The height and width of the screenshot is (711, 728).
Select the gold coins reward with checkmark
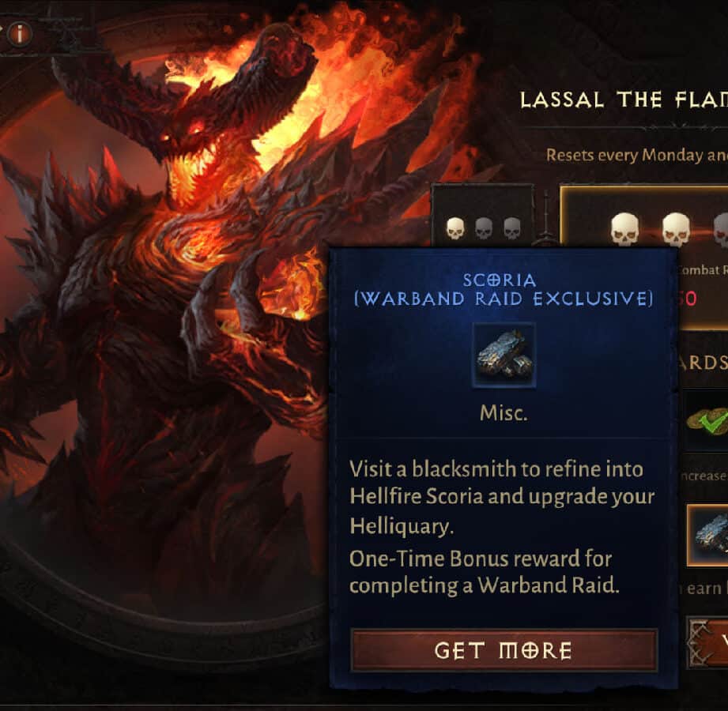click(707, 421)
